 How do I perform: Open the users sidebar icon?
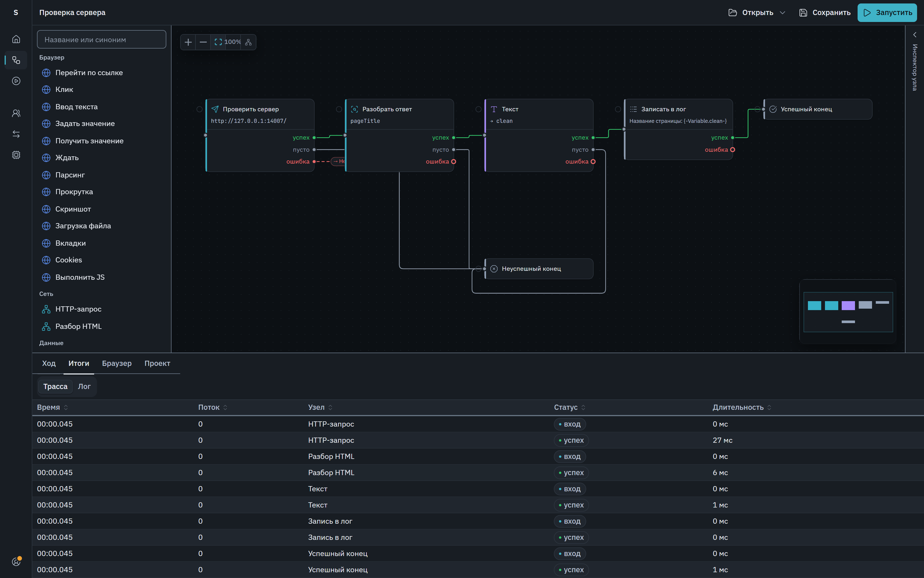click(x=16, y=113)
